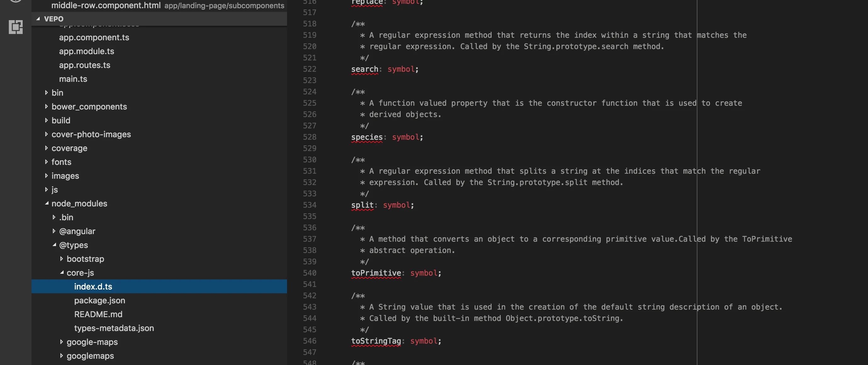This screenshot has width=868, height=365.
Task: Open app.module.ts in explorer
Action: [x=87, y=51]
